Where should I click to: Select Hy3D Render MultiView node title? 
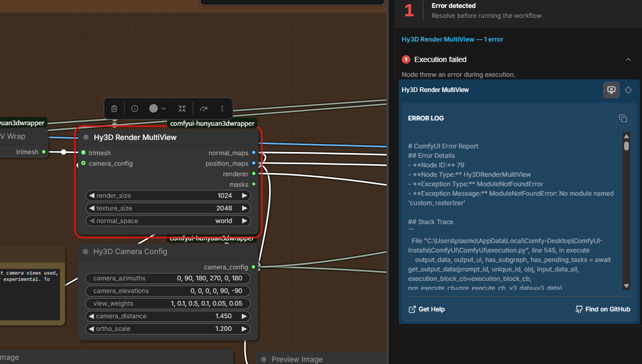135,137
